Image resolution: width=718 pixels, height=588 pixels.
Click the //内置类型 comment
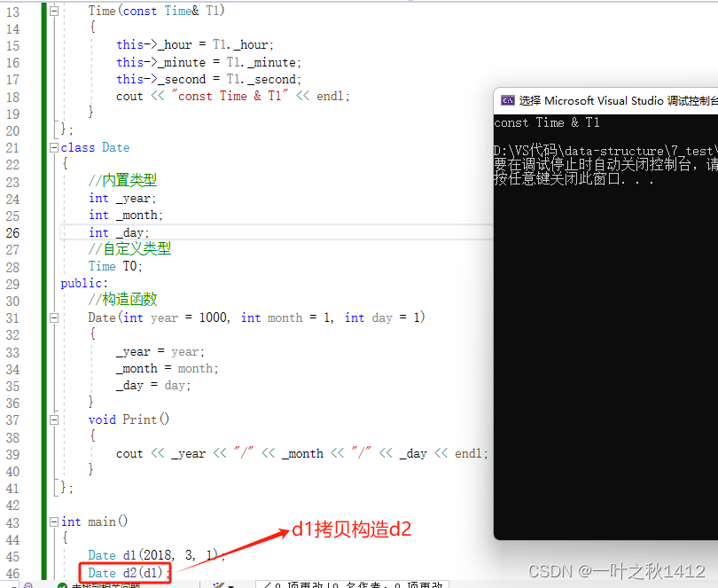pyautogui.click(x=122, y=180)
